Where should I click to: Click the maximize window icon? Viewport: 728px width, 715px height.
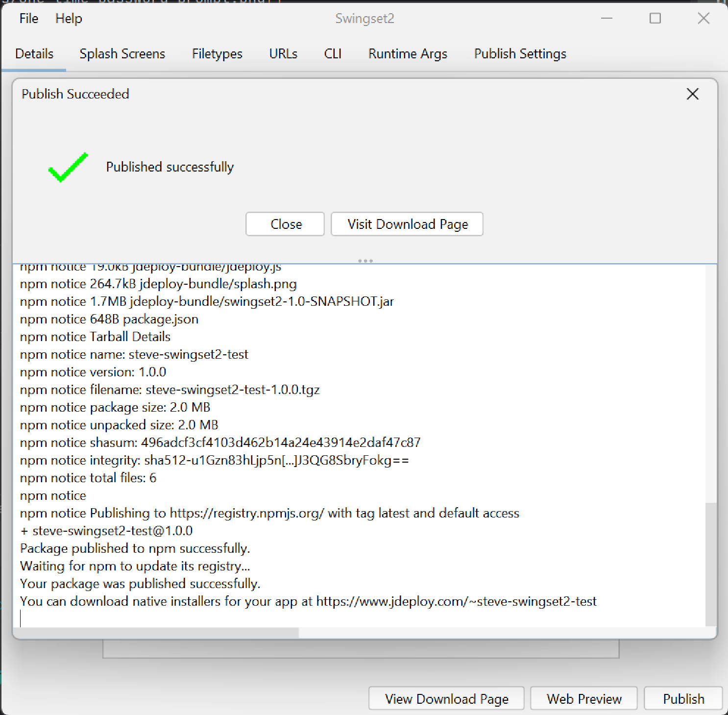655,18
